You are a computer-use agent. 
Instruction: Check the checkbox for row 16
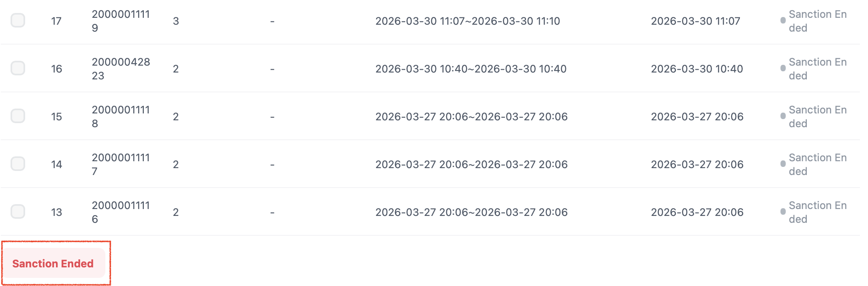(x=18, y=68)
